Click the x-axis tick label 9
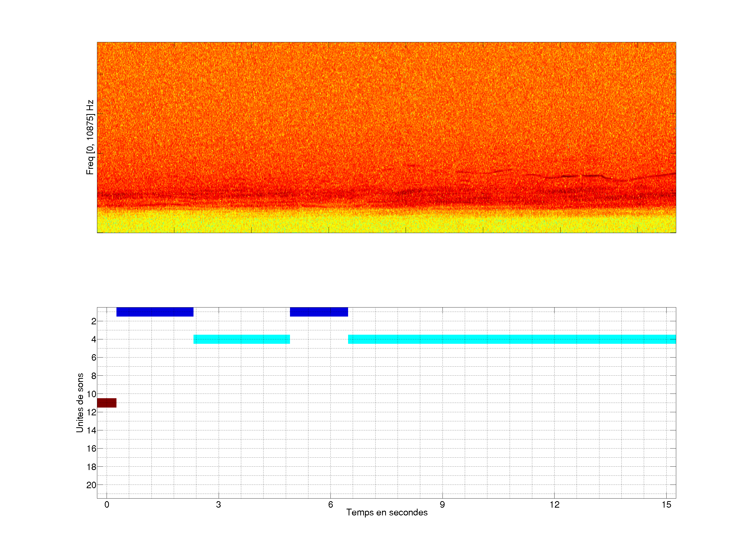Viewport: 747px width, 560px height. coord(442,505)
